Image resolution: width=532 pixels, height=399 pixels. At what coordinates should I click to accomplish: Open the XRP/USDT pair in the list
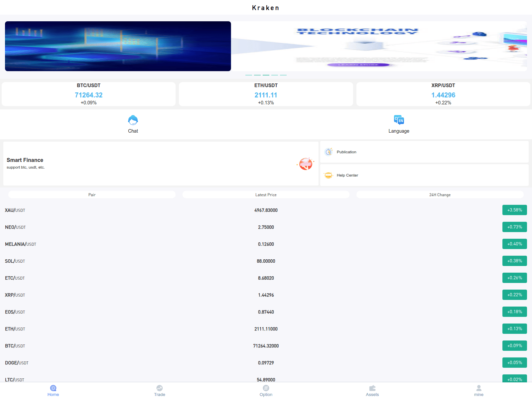click(x=266, y=295)
